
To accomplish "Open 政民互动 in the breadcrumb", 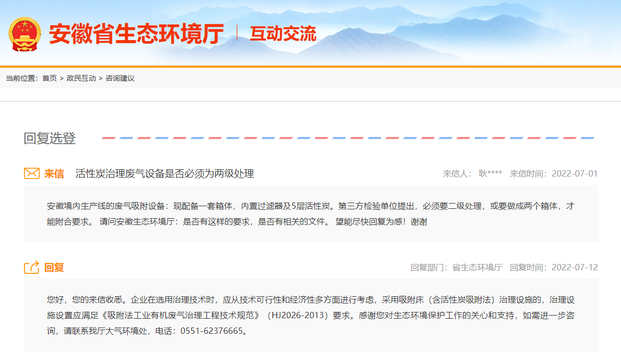I will click(81, 78).
